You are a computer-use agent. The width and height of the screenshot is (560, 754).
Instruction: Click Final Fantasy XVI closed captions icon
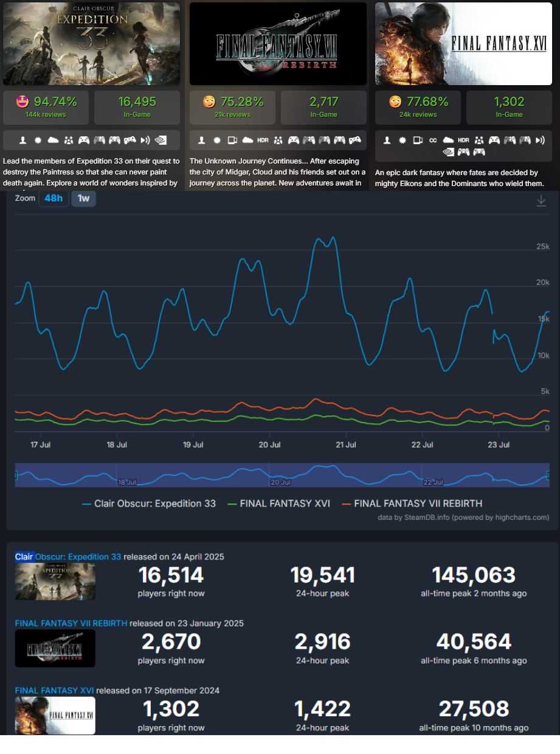(433, 140)
